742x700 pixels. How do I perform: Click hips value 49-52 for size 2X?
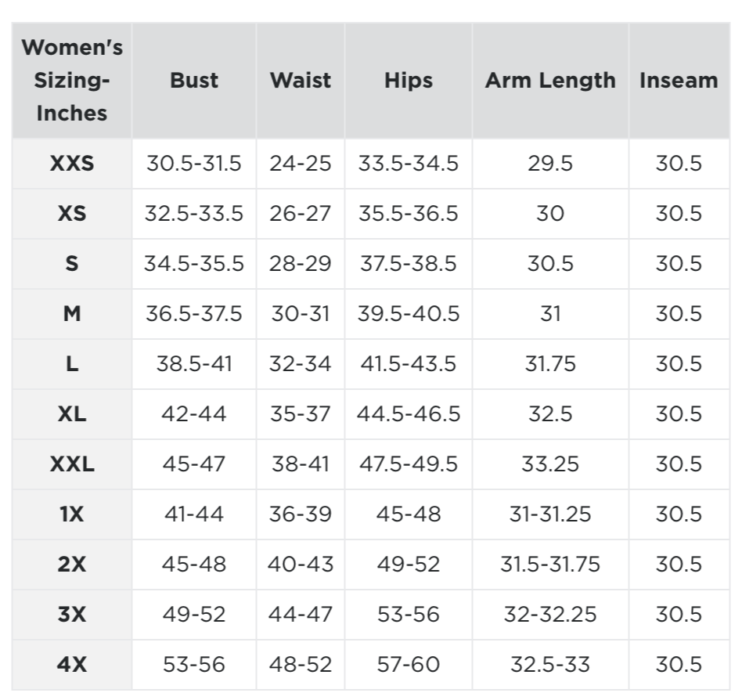pyautogui.click(x=409, y=565)
